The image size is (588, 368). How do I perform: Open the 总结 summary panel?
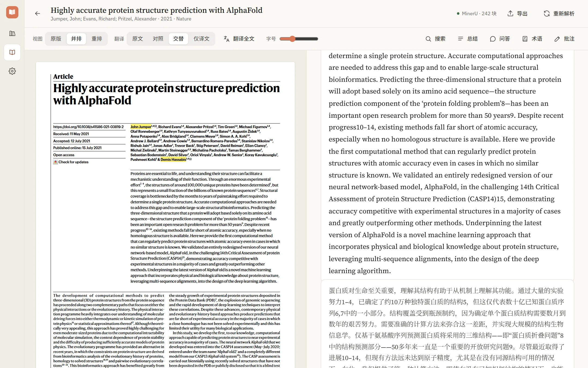pyautogui.click(x=468, y=39)
